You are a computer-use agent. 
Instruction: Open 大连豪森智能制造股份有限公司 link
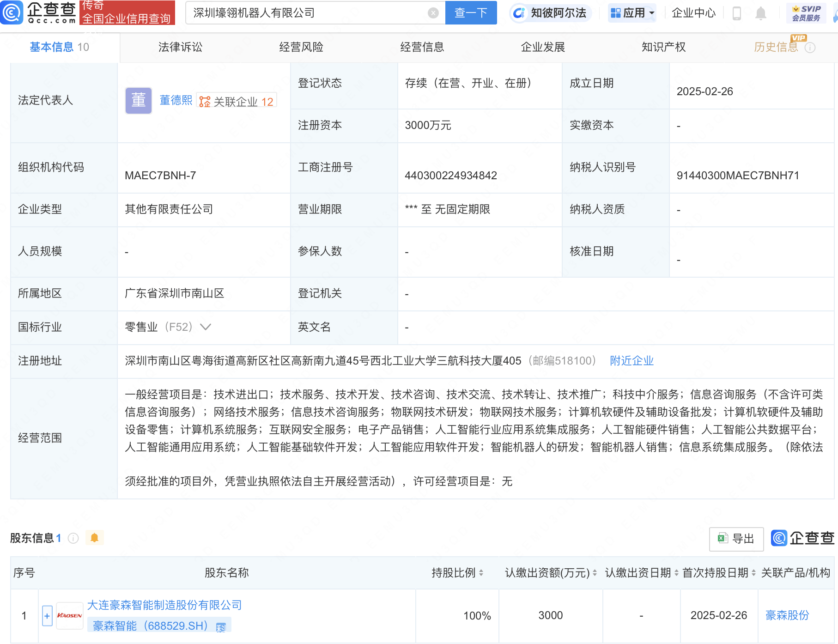point(164,605)
